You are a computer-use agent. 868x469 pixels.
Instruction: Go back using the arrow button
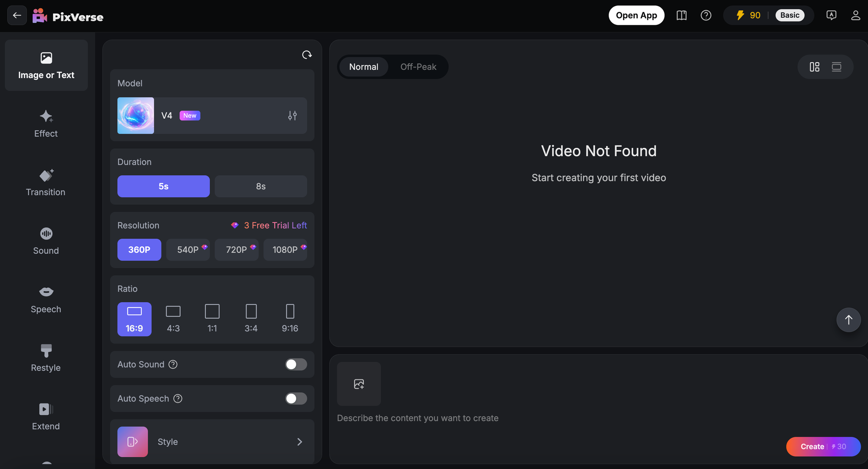pos(17,16)
